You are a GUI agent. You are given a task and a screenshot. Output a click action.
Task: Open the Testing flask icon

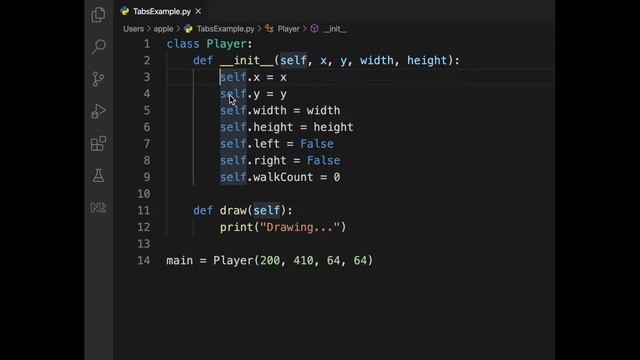tap(98, 176)
